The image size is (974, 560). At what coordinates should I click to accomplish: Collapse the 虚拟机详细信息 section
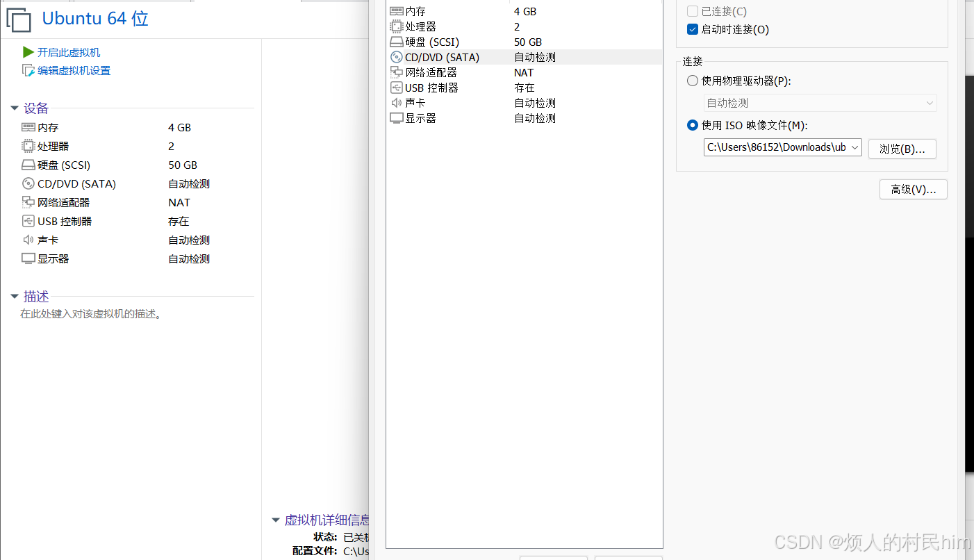[275, 520]
